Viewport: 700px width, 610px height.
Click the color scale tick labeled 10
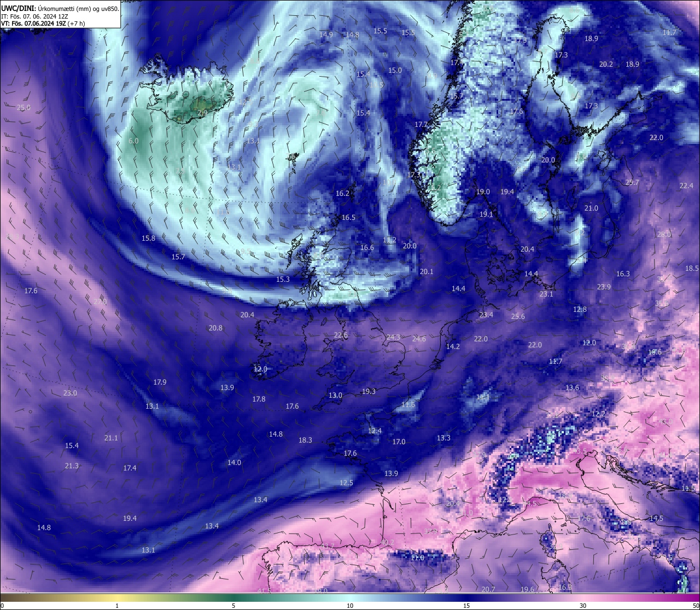pos(350,606)
